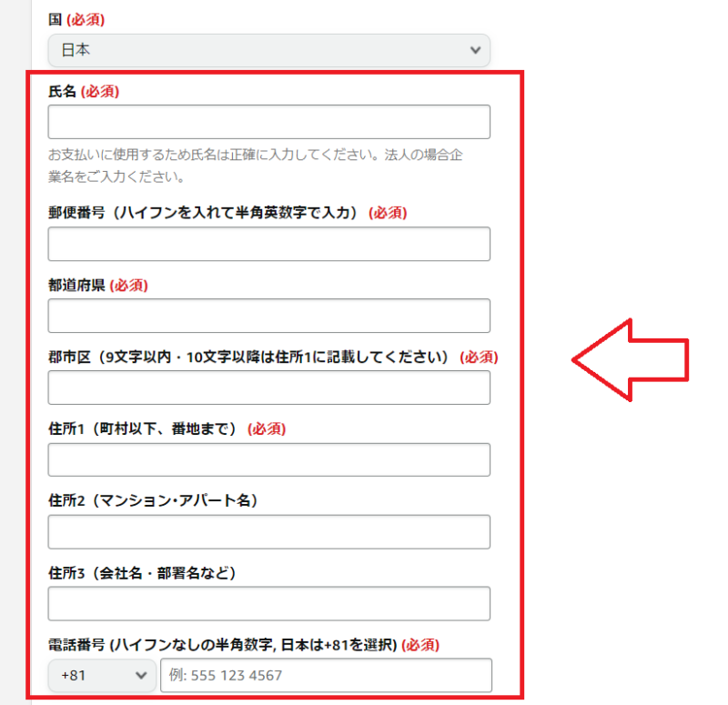Select the 都道府県 prefecture input box
The width and height of the screenshot is (728, 705).
[268, 316]
